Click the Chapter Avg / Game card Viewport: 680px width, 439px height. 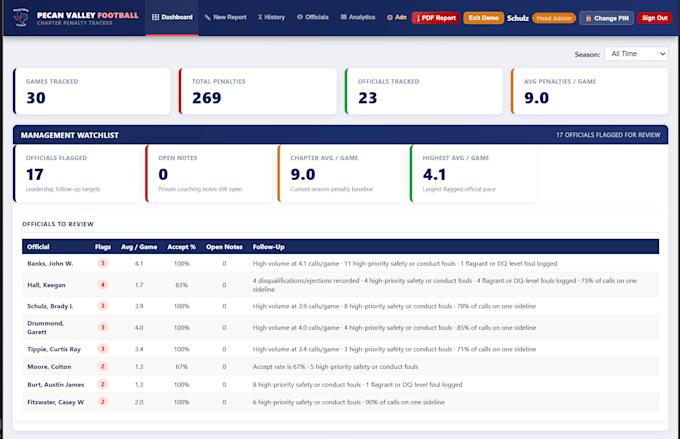click(x=341, y=174)
